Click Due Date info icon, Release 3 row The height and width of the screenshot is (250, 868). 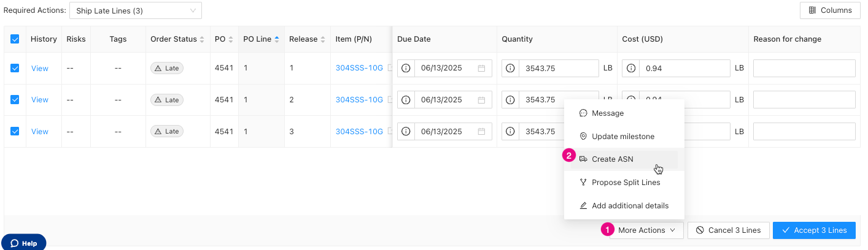406,131
